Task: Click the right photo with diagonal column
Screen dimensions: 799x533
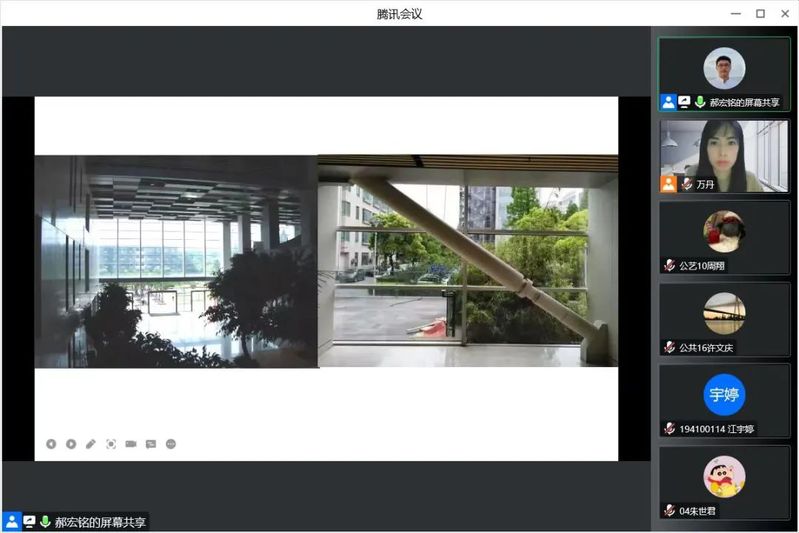Action: (467, 260)
